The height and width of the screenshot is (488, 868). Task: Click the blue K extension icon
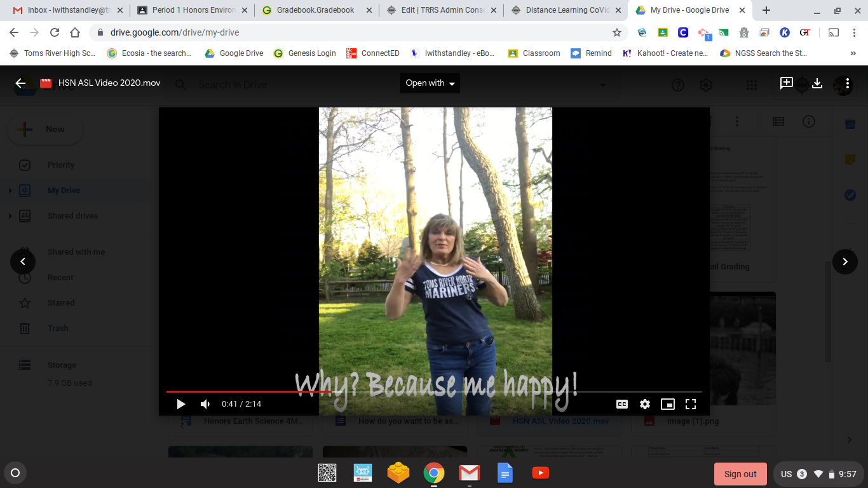tap(785, 32)
